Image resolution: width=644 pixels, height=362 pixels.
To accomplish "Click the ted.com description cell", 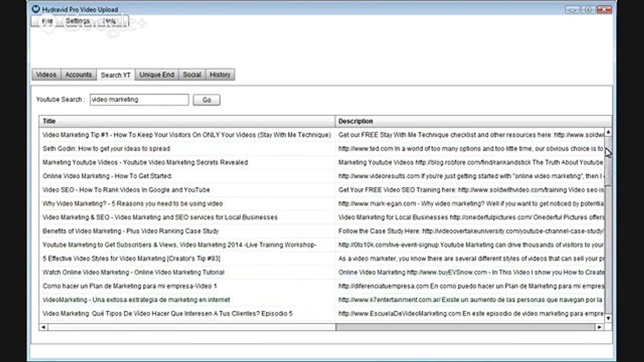I will click(x=470, y=149).
